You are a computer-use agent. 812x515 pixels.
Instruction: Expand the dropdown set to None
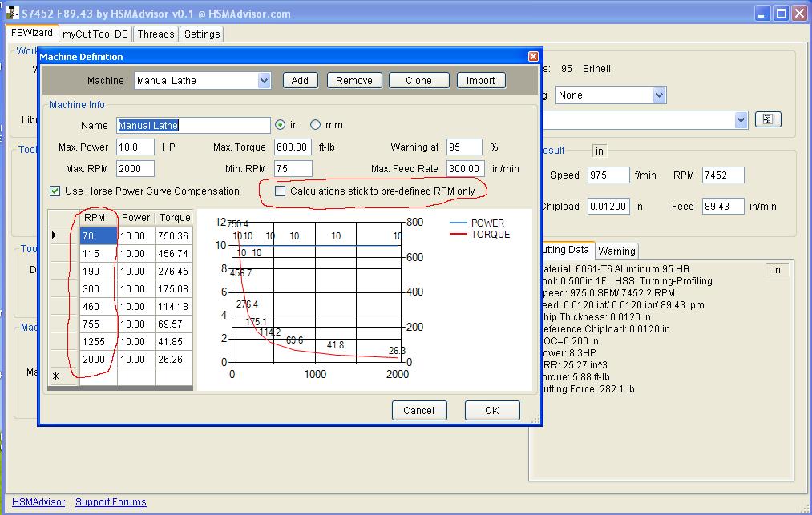[x=659, y=95]
